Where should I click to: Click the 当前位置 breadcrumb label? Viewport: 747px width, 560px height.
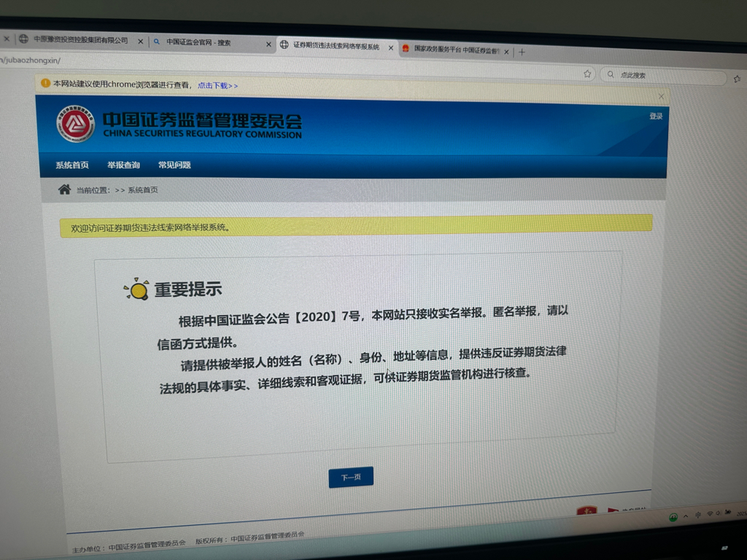point(93,190)
